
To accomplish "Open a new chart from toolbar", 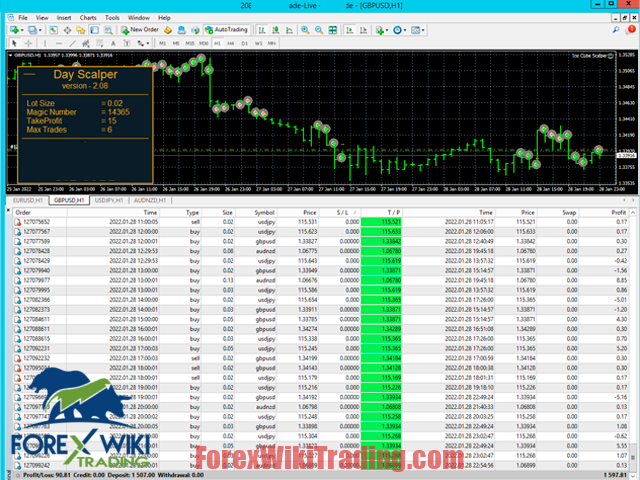I will pos(14,30).
